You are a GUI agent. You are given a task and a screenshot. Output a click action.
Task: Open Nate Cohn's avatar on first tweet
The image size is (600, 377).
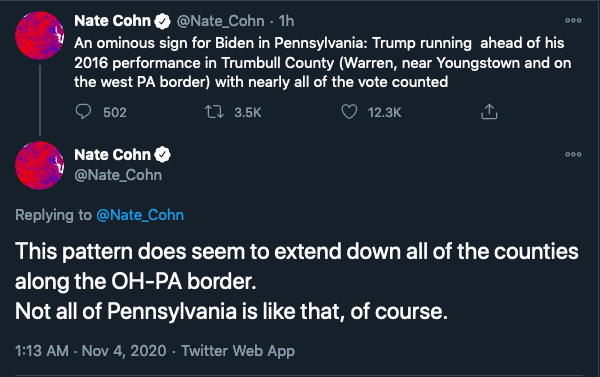(x=39, y=35)
